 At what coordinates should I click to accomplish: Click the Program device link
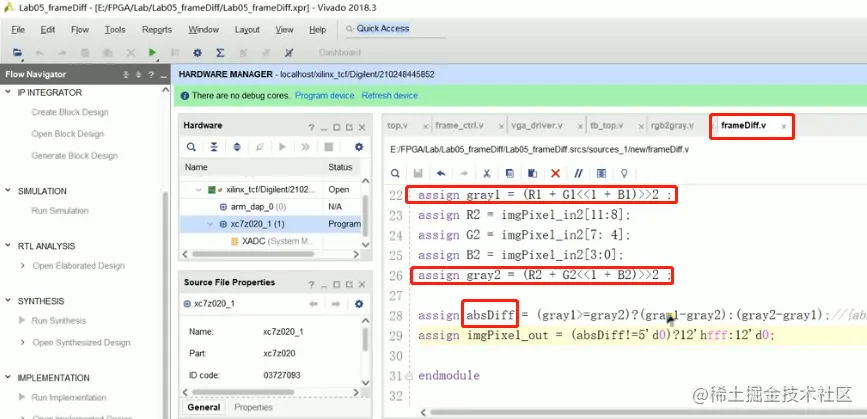[x=325, y=96]
